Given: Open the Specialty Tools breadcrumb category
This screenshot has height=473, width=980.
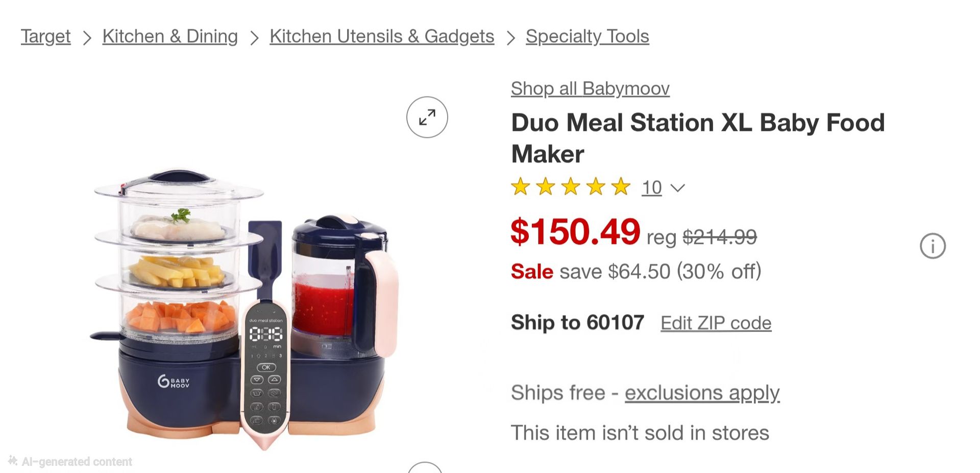Looking at the screenshot, I should [x=587, y=36].
